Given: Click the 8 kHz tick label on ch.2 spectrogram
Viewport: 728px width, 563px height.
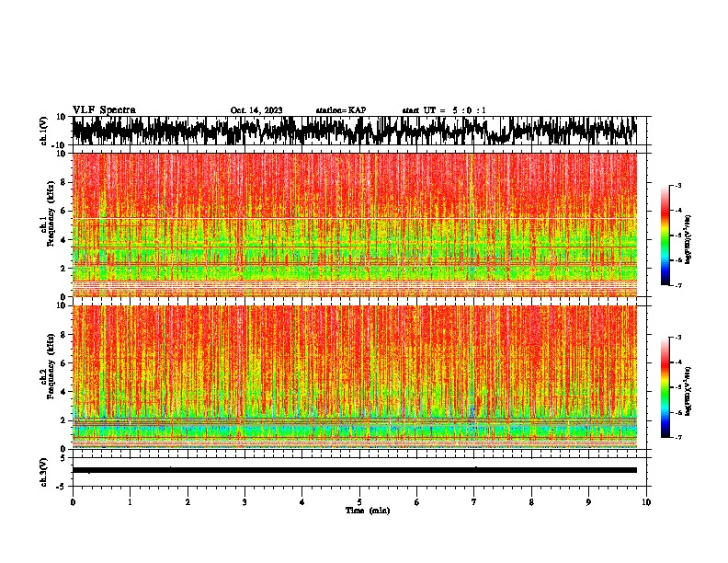Looking at the screenshot, I should tap(63, 335).
